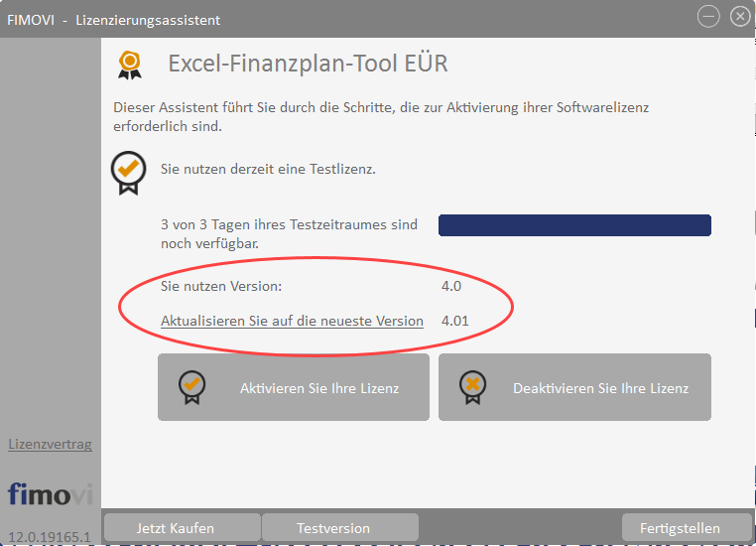Click the window title FIMOVI - Lizenzierungsassistent
Image resolution: width=756 pixels, height=546 pixels.
pos(113,20)
